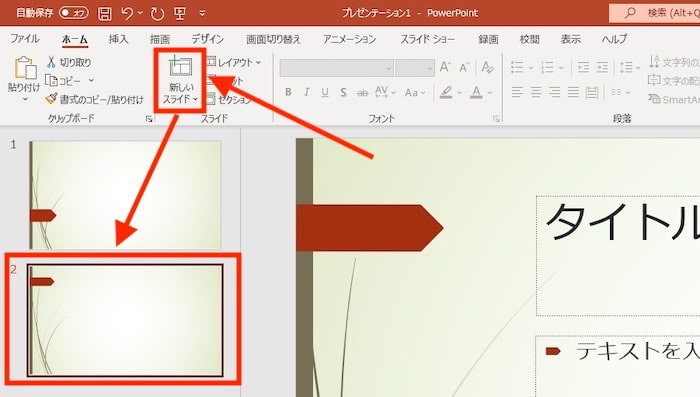
Task: Justify text alignment
Action: 573,92
